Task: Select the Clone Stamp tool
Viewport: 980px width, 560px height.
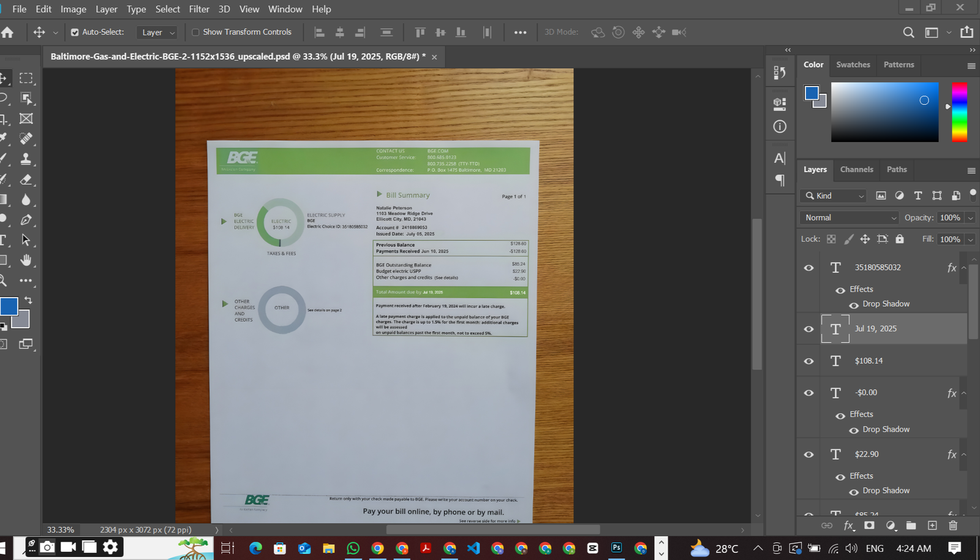Action: click(x=26, y=159)
